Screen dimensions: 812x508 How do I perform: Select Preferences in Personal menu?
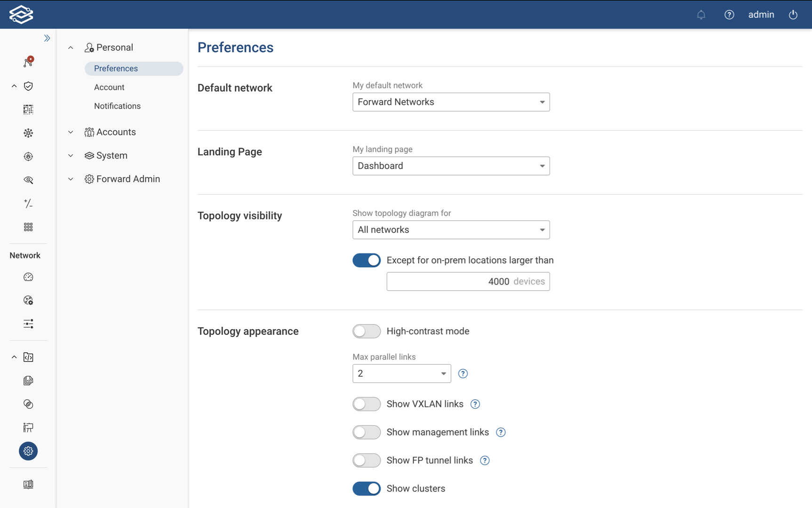click(x=134, y=69)
